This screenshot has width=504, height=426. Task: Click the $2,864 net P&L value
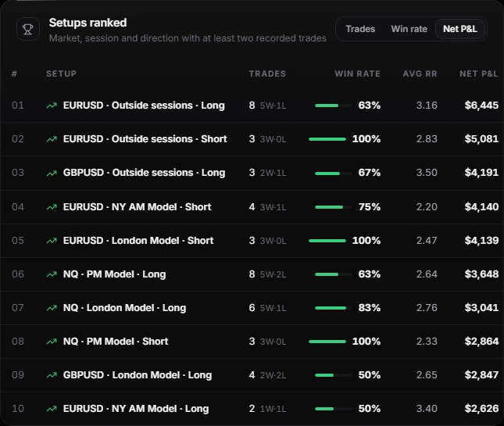pos(481,342)
